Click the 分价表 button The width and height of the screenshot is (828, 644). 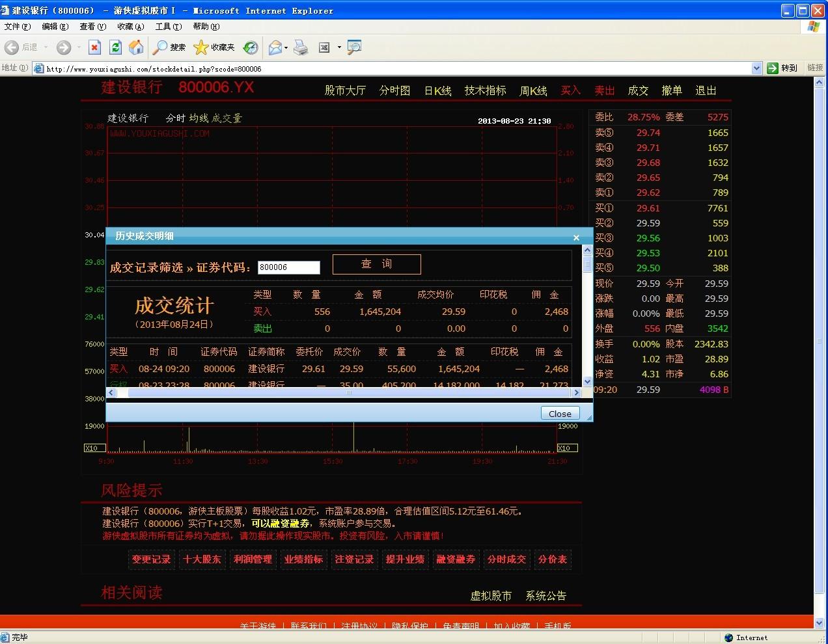click(x=553, y=559)
